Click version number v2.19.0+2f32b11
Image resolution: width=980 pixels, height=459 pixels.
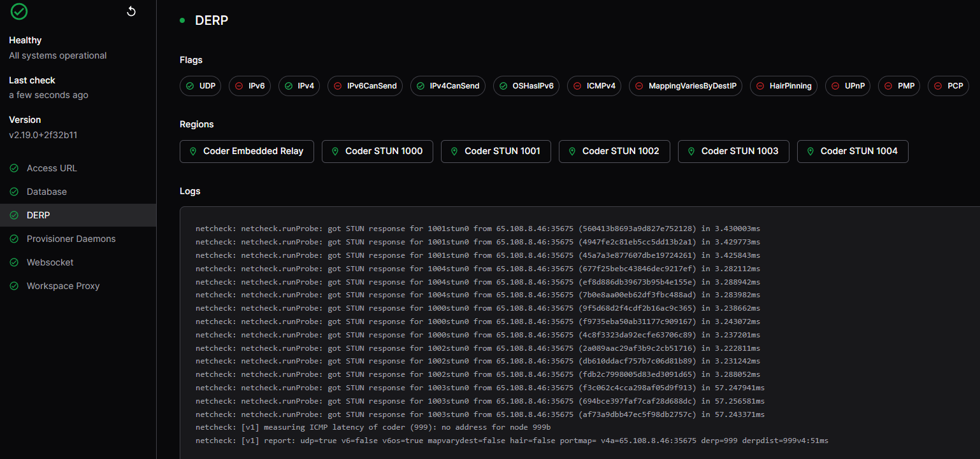[43, 135]
